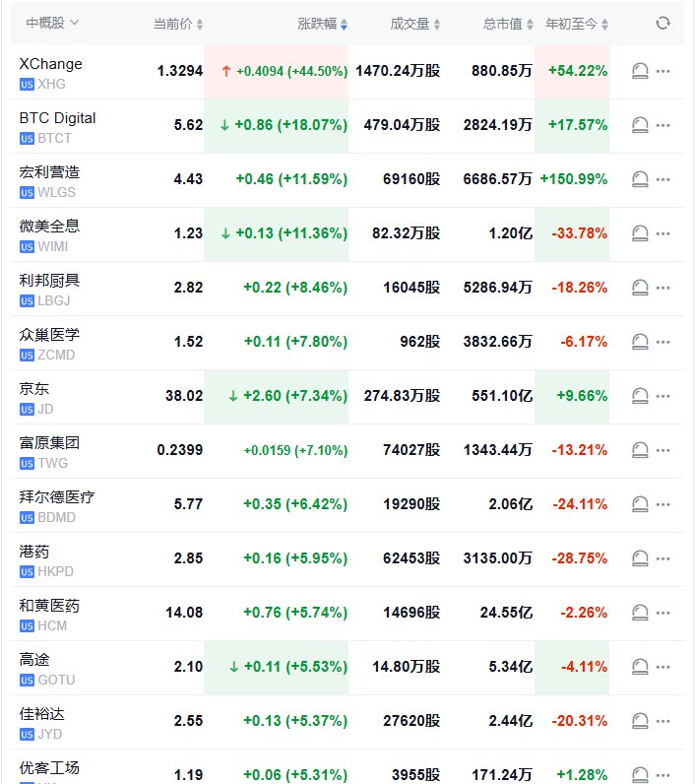Select 高途 market cap 5.34亿
This screenshot has height=784, width=695.
click(x=511, y=667)
